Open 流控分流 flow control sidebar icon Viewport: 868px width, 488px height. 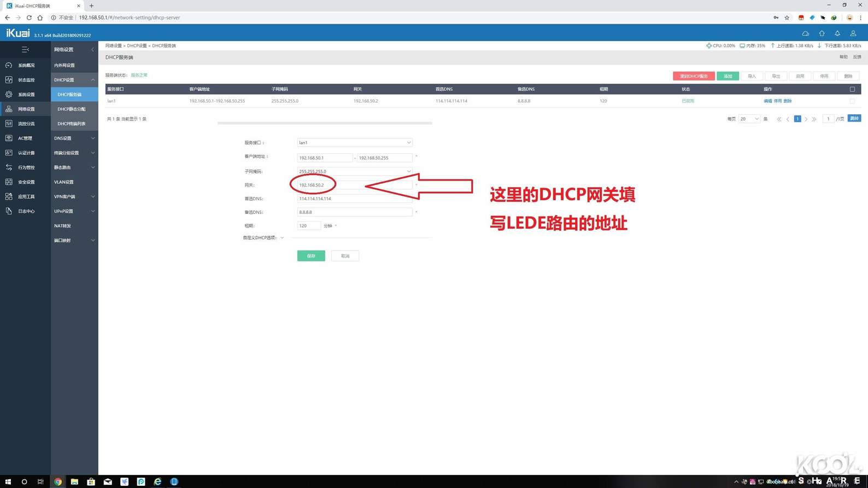(9, 124)
